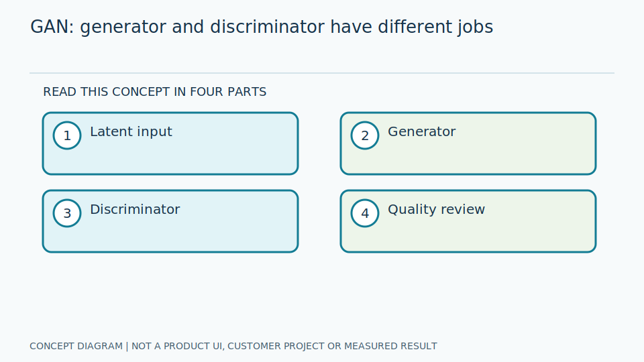Image resolution: width=644 pixels, height=362 pixels.
Task: Click the number 1 circle badge
Action: 67,135
